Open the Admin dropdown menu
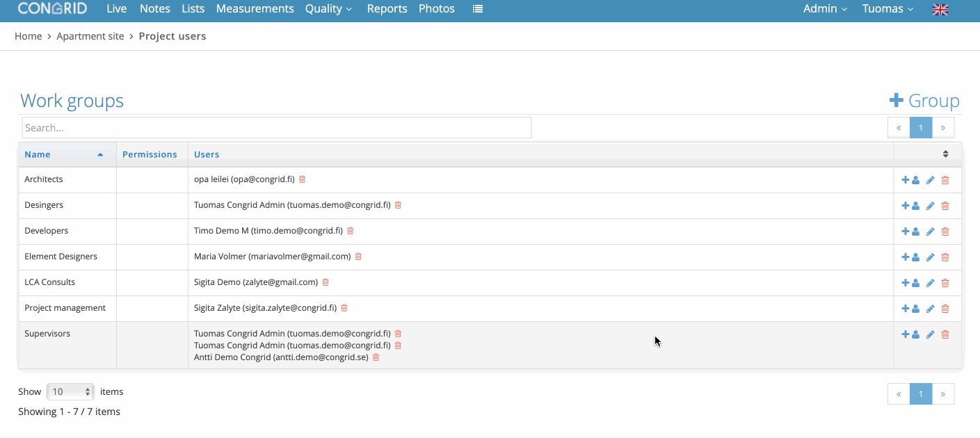 pos(825,9)
